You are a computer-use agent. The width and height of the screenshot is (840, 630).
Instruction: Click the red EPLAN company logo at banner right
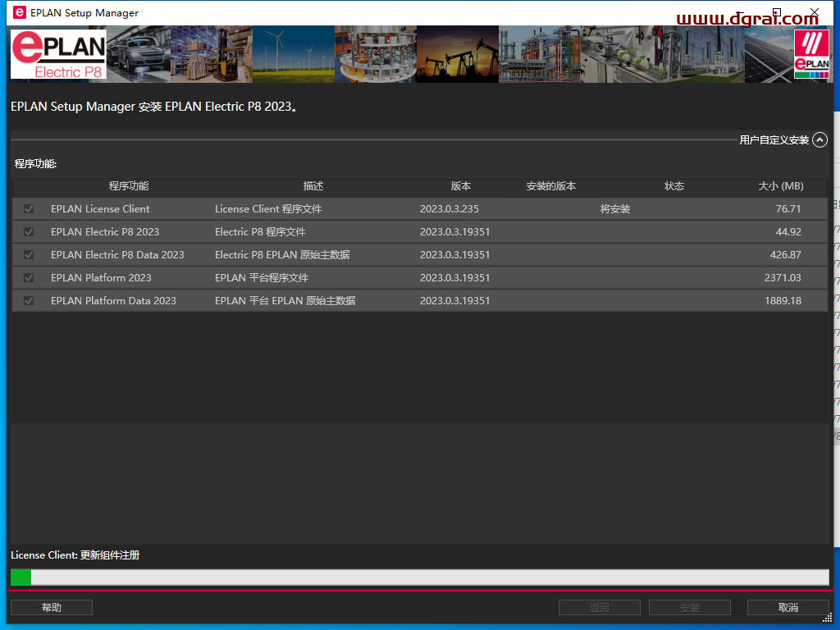811,54
